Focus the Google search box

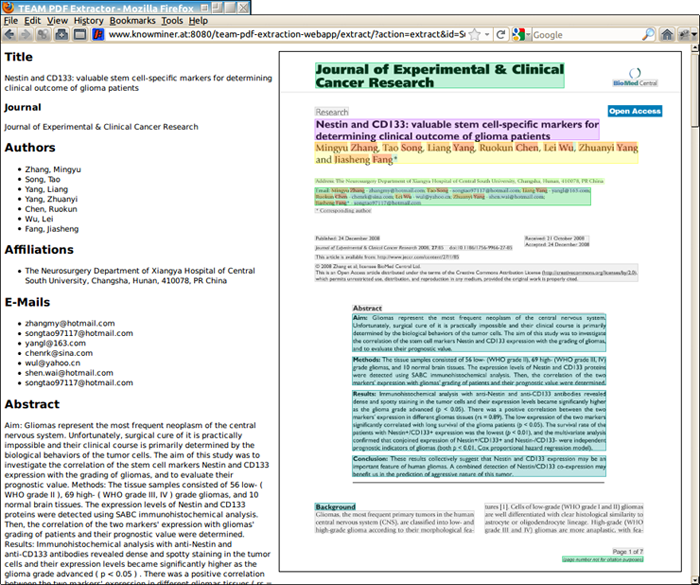(587, 34)
